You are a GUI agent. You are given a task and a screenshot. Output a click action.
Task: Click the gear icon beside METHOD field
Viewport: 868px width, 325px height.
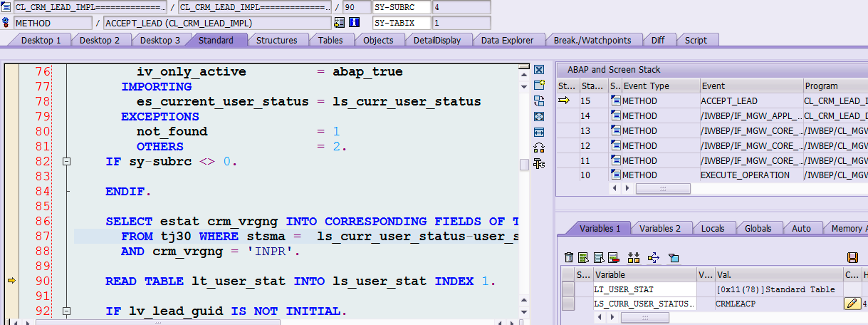tap(6, 23)
